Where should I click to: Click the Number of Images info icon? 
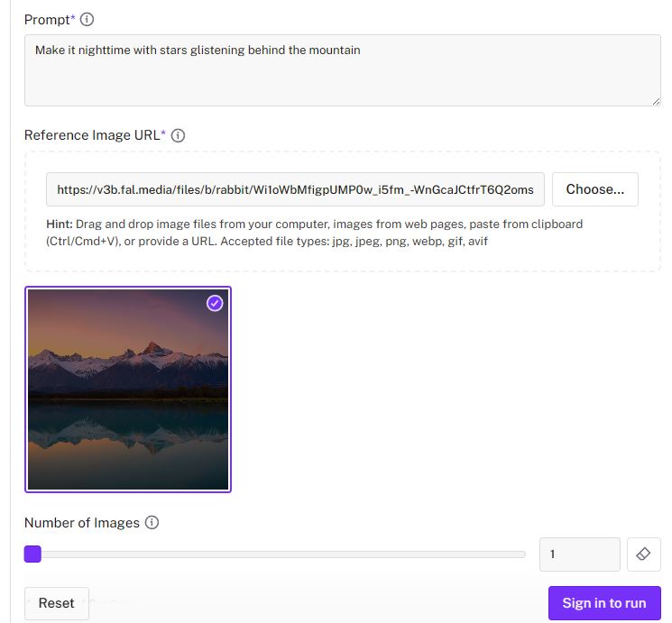click(152, 523)
